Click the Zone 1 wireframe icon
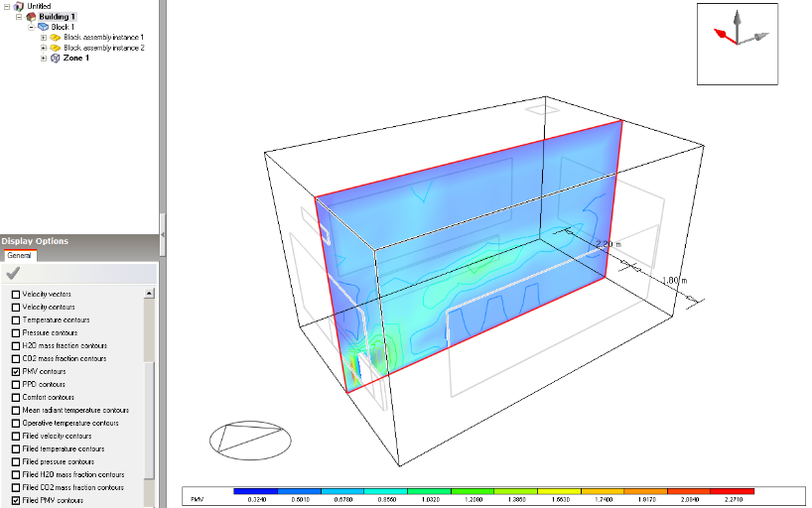Screen dimensions: 812x508 (x=55, y=59)
